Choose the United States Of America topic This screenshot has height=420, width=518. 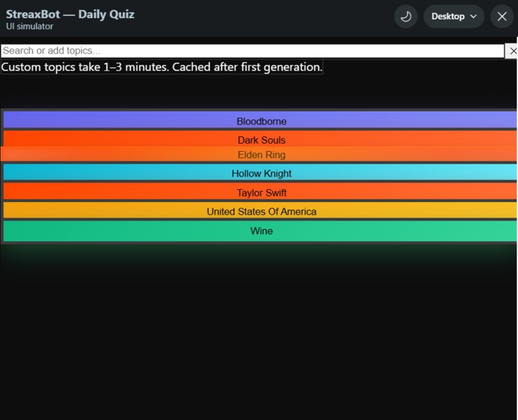click(260, 210)
